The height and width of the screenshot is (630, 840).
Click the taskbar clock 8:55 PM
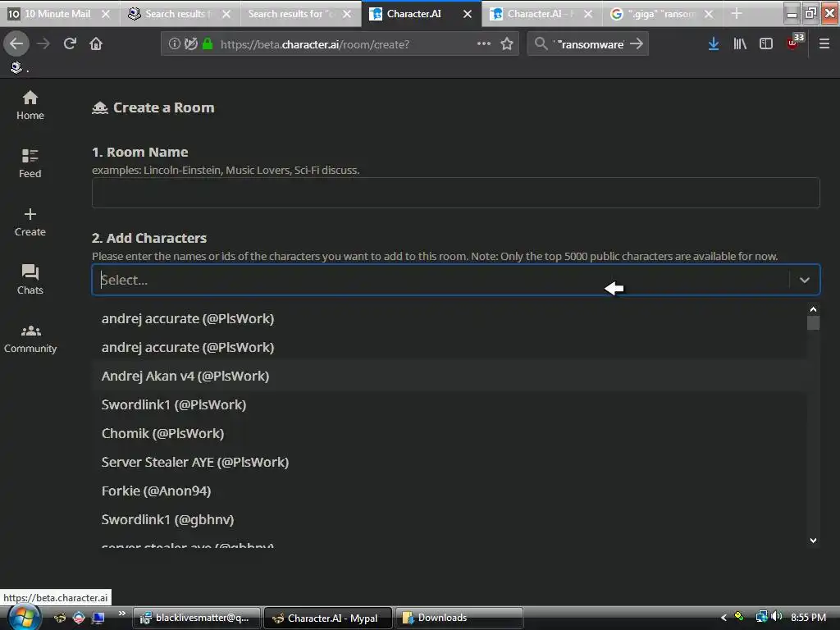pos(808,617)
